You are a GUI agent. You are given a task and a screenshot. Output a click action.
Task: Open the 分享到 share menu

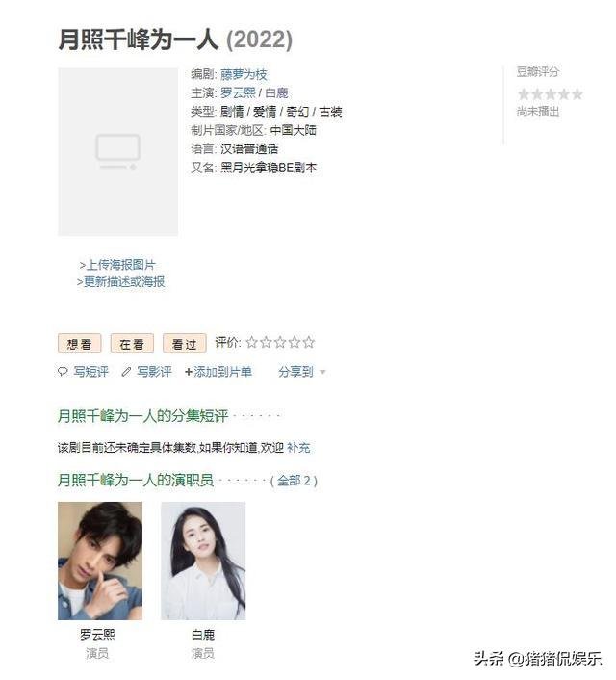coord(295,372)
